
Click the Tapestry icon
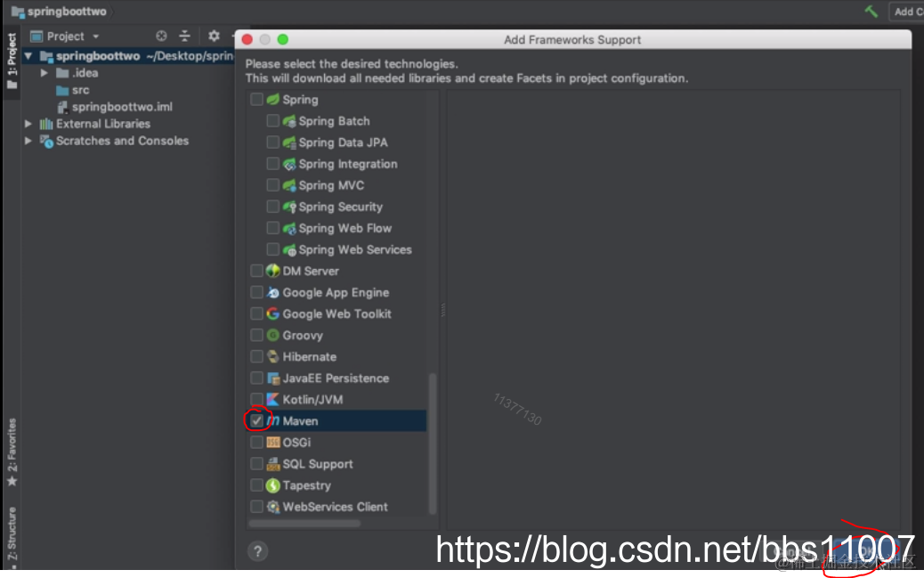tap(273, 484)
